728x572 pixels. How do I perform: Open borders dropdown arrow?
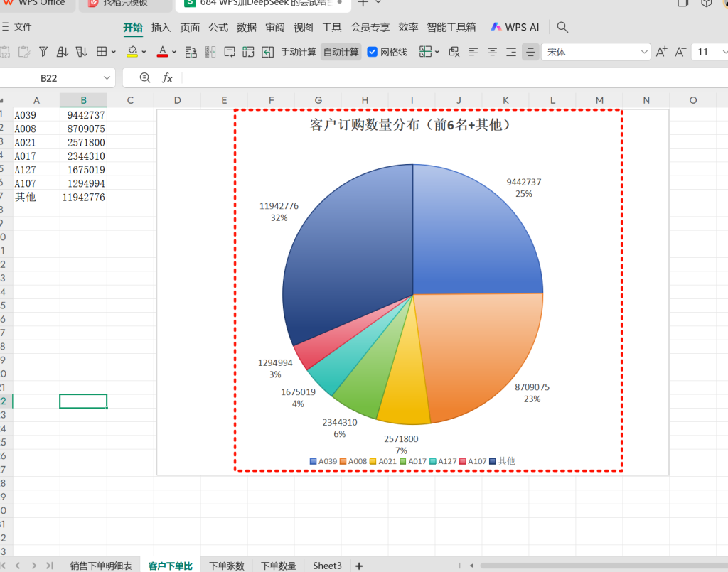(113, 52)
